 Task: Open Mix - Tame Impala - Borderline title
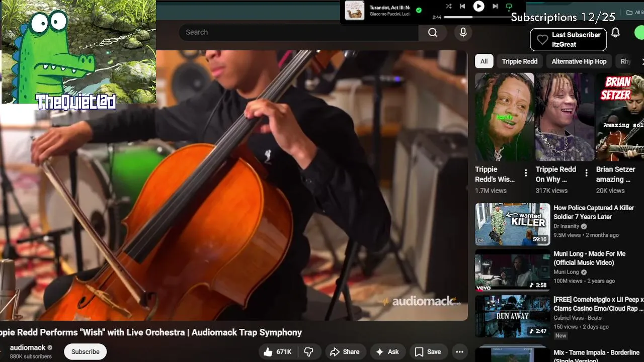coord(597,356)
